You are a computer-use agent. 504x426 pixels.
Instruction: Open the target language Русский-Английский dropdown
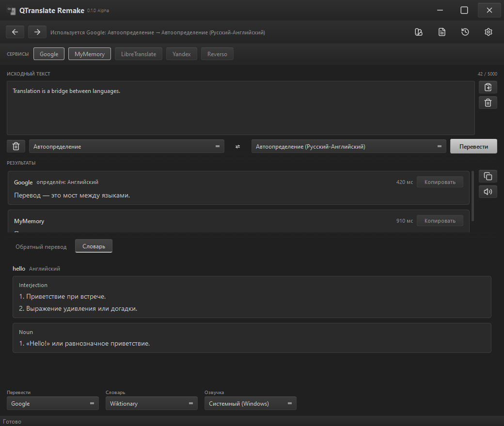point(349,146)
